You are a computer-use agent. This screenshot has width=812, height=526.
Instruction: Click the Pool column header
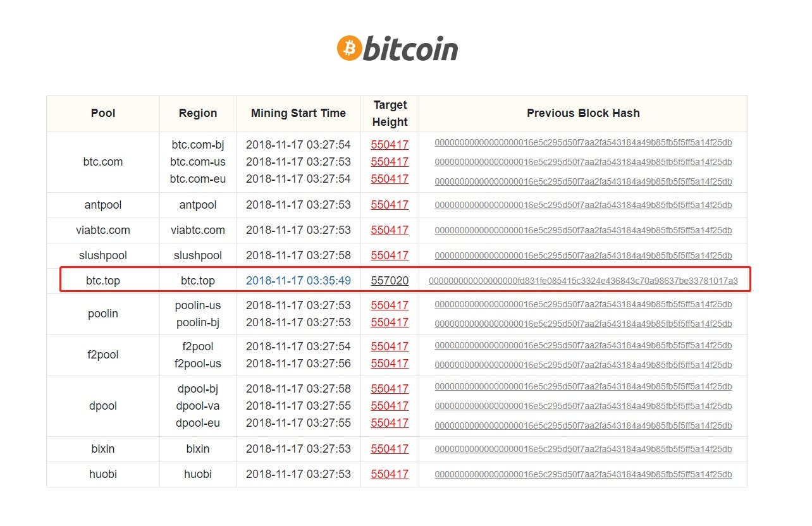(x=103, y=113)
